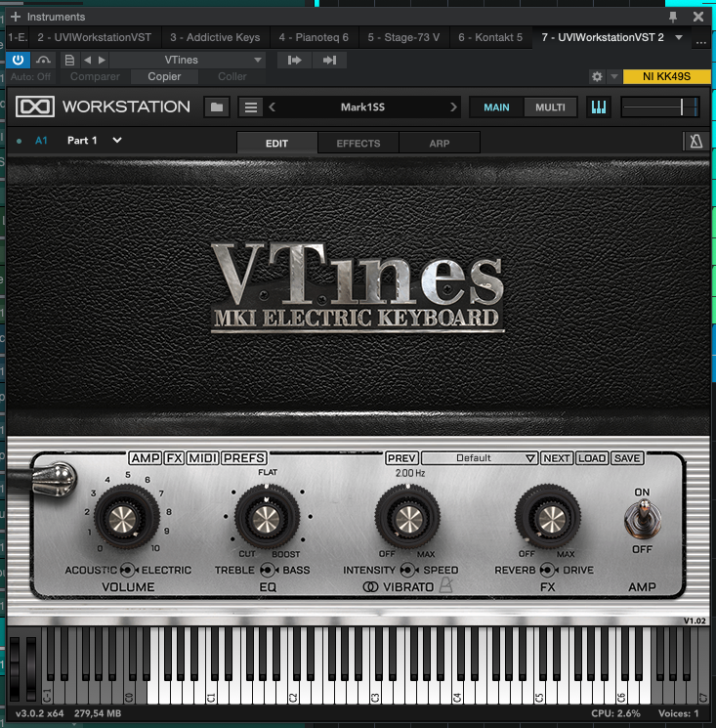Switch to 5 - Stage-73 V tab
The image size is (716, 728).
click(403, 37)
